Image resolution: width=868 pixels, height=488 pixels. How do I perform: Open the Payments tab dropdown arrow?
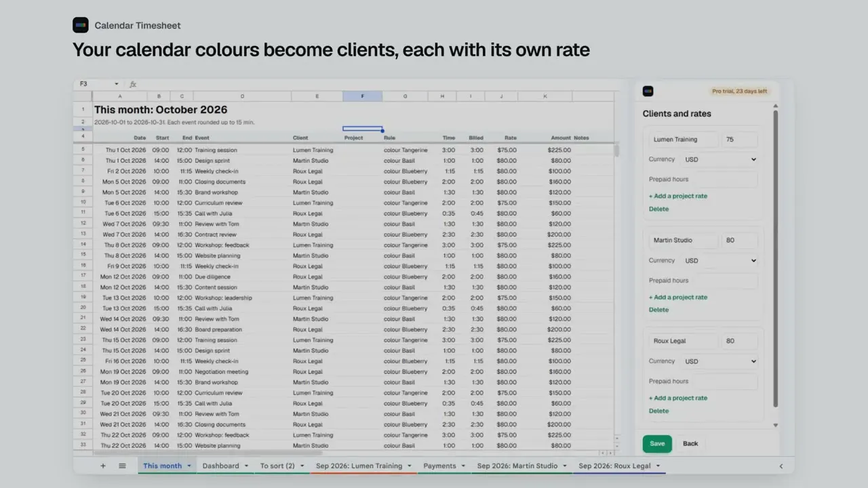[x=463, y=466]
